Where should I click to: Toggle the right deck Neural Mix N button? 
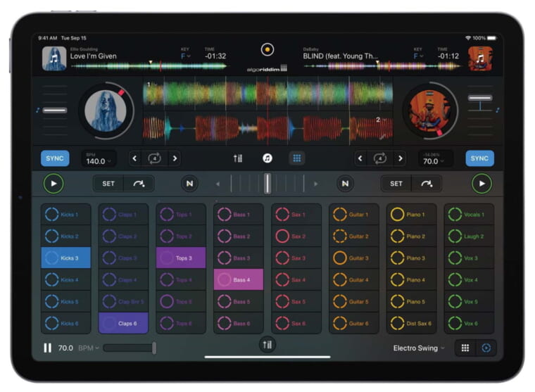point(345,184)
